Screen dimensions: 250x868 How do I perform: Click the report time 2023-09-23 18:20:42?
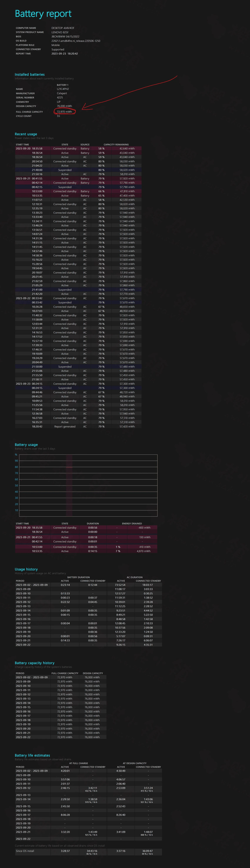click(65, 54)
